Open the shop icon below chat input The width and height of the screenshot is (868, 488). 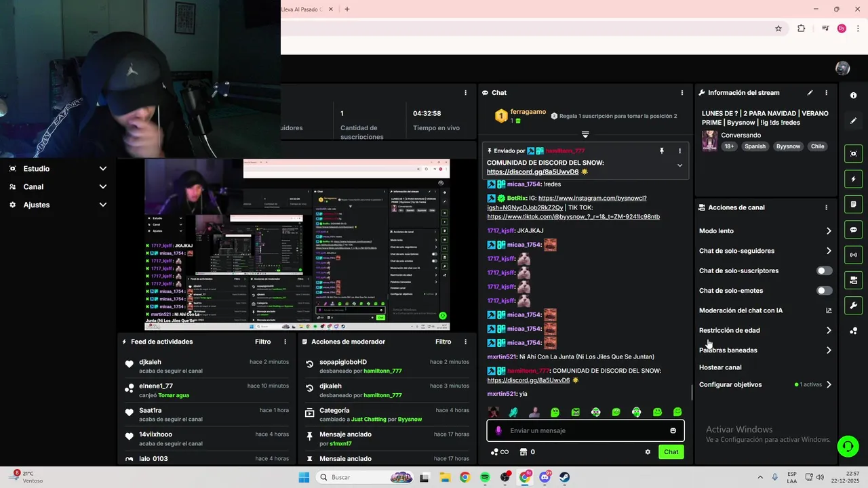point(524,452)
